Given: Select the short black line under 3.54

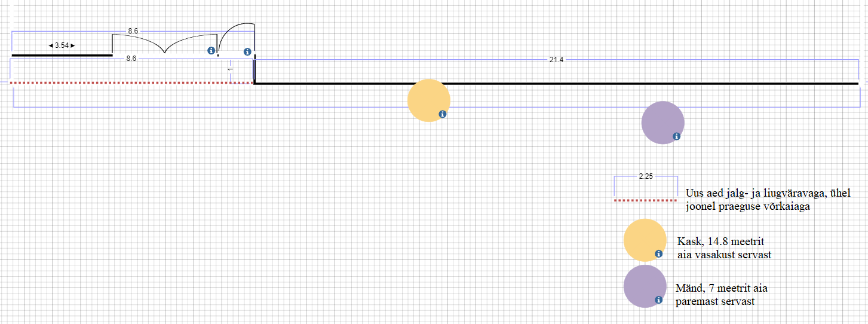Looking at the screenshot, I should pos(62,55).
